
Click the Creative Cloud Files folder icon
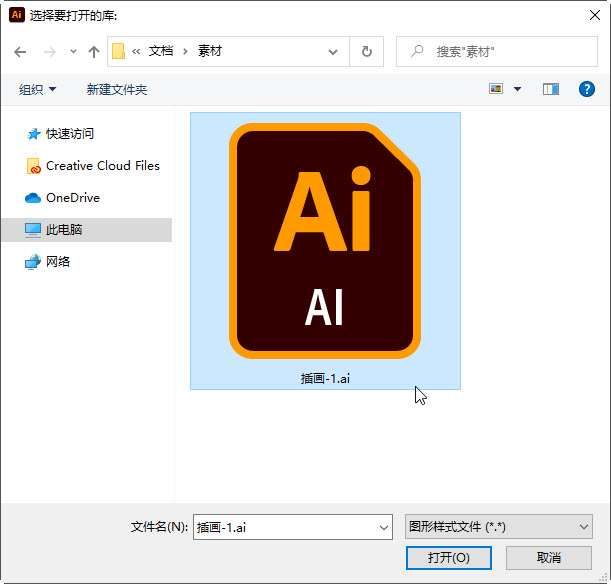tap(34, 166)
